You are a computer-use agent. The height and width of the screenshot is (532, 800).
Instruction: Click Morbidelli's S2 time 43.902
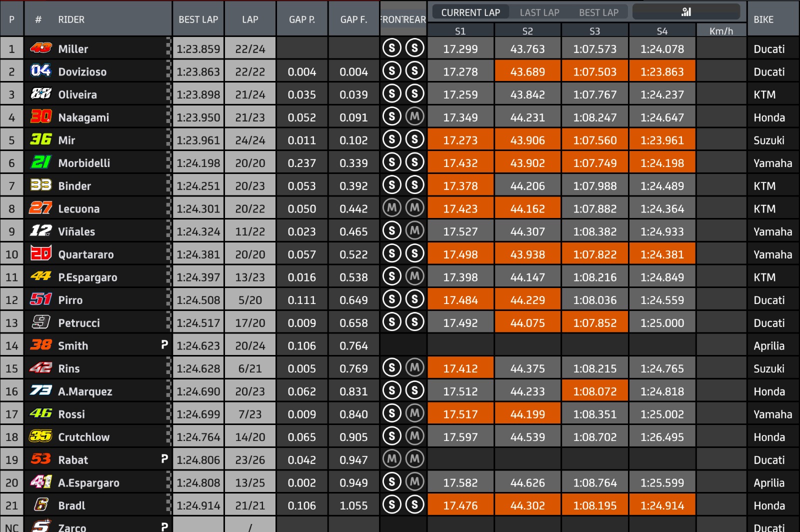tap(527, 163)
